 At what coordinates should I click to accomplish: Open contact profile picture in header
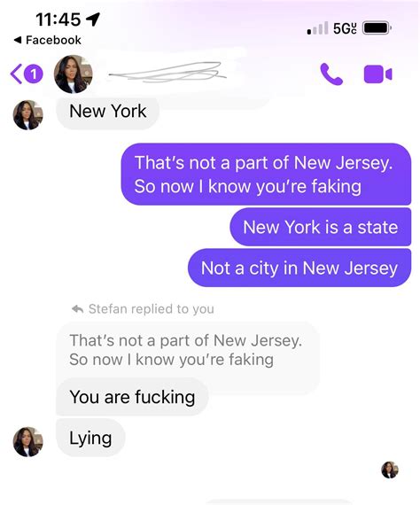[x=74, y=74]
